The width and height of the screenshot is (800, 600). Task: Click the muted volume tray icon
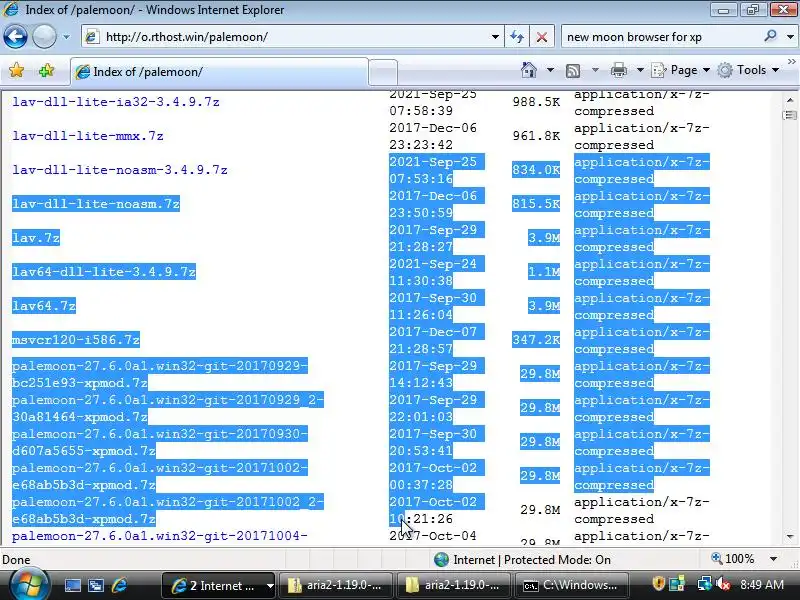pyautogui.click(x=722, y=584)
